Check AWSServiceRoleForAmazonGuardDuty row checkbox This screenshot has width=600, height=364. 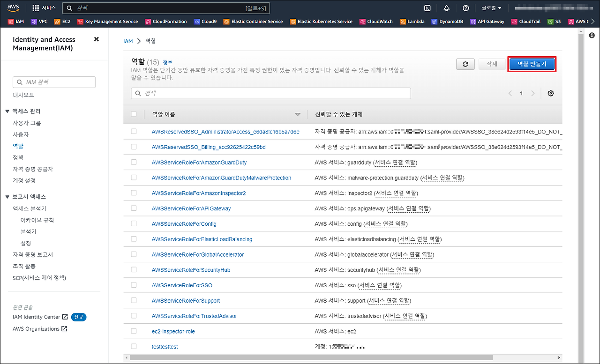click(x=134, y=162)
